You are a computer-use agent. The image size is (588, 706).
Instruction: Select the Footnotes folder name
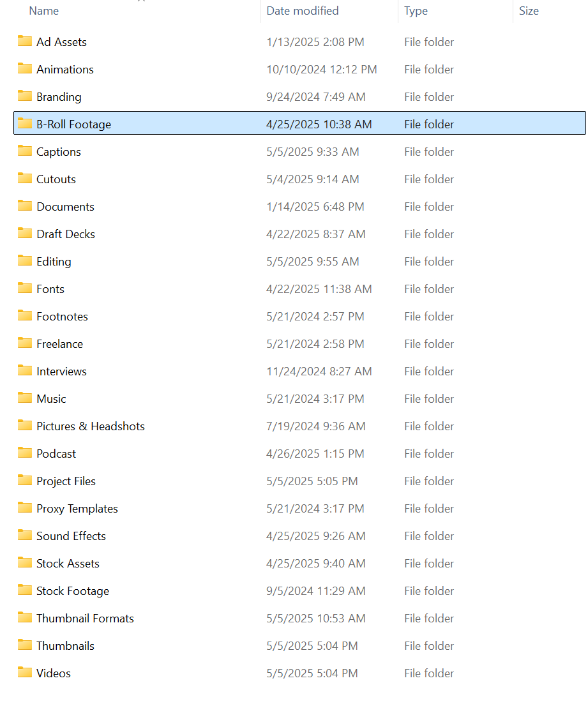62,317
